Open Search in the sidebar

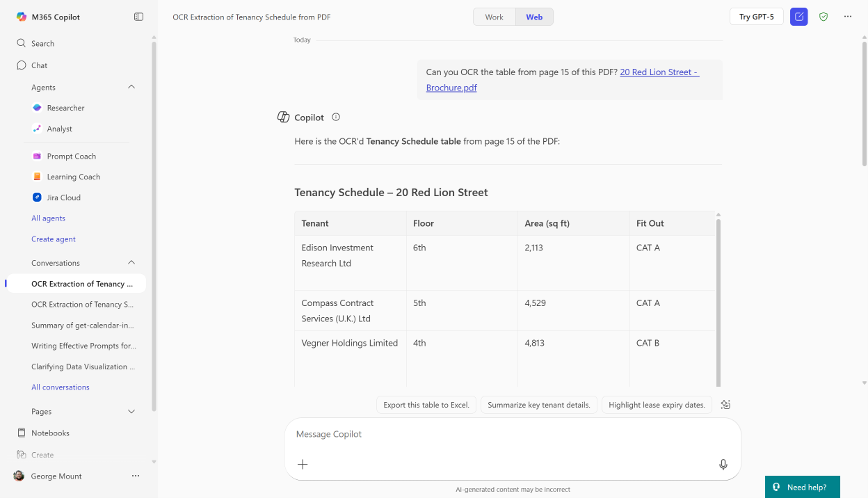click(x=42, y=43)
